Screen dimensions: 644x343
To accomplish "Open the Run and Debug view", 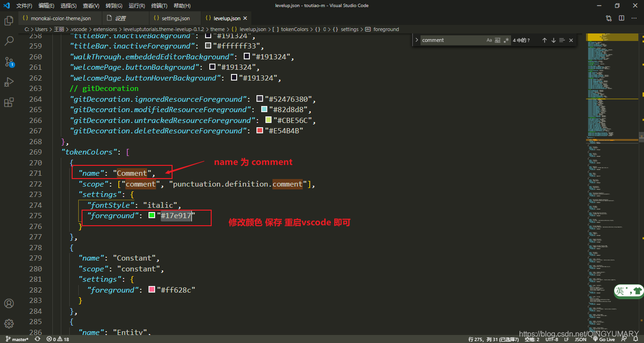I will click(9, 82).
